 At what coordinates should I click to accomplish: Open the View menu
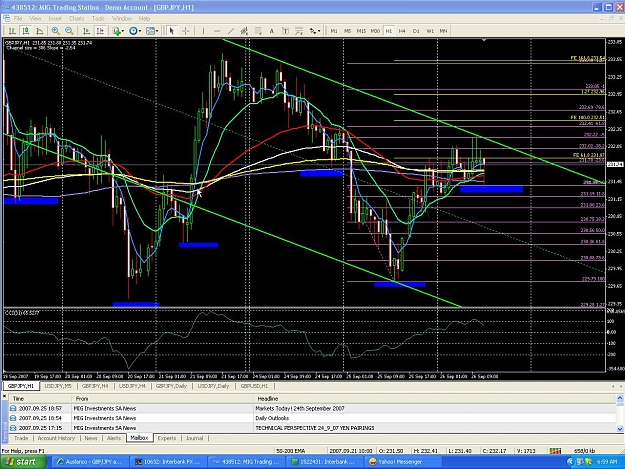(x=35, y=18)
